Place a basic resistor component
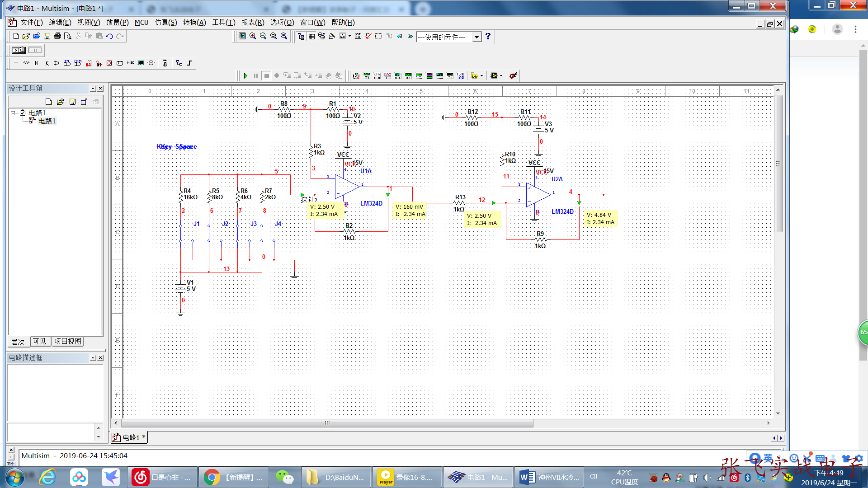The width and height of the screenshot is (868, 488). pos(26,63)
